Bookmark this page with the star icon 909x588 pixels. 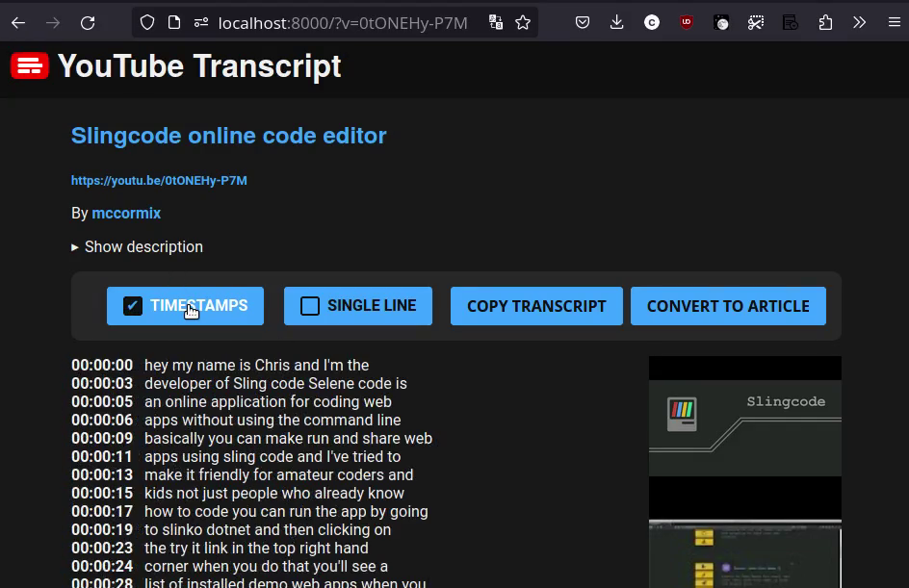pos(523,22)
